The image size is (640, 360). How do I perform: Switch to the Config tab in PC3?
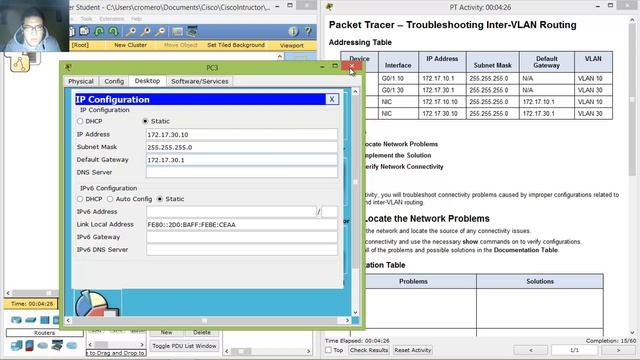tap(114, 81)
